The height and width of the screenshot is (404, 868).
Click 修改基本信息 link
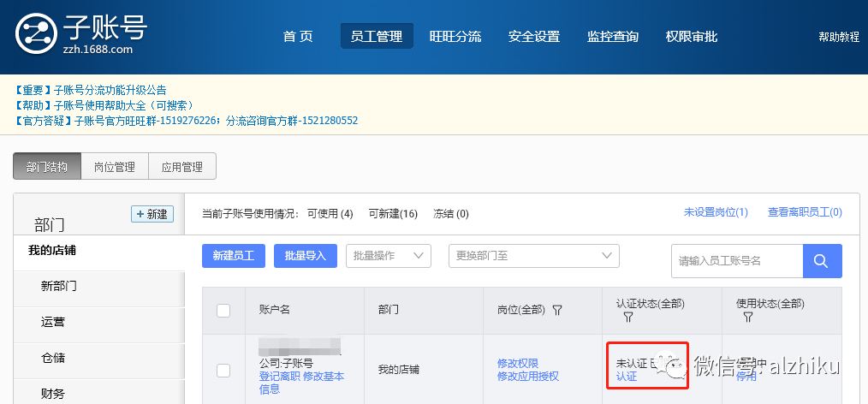(x=303, y=383)
